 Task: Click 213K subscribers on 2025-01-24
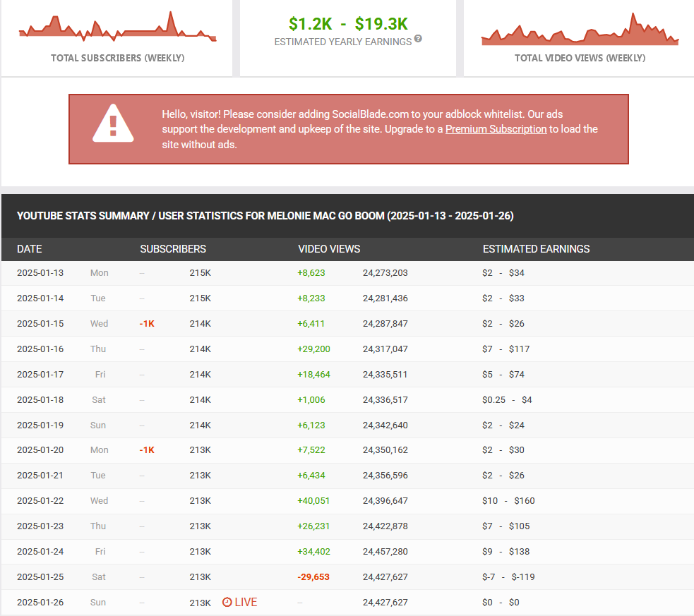(x=200, y=552)
